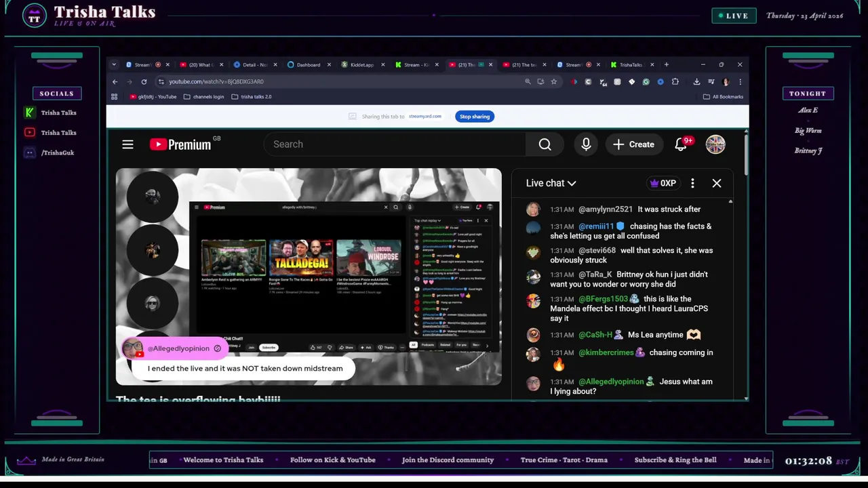This screenshot has width=868, height=488.
Task: Open the gkfjtdtj - YouTube bookmark
Action: (x=153, y=97)
